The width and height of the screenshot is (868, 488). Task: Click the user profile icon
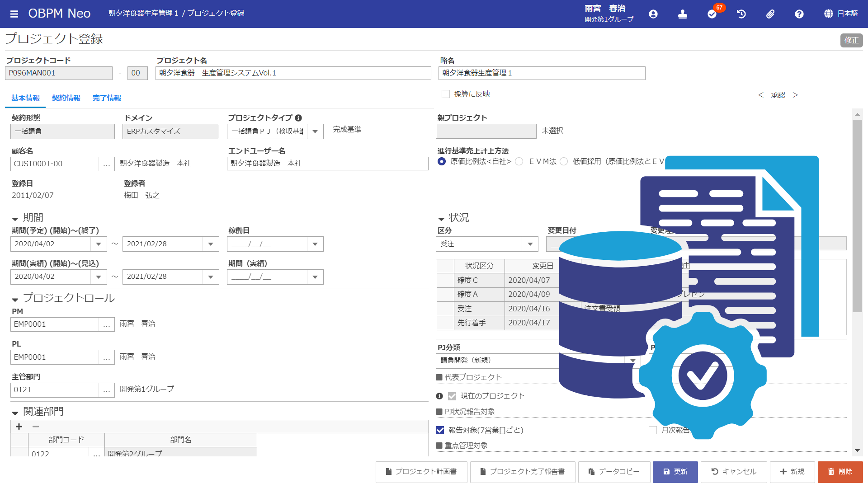(x=653, y=14)
